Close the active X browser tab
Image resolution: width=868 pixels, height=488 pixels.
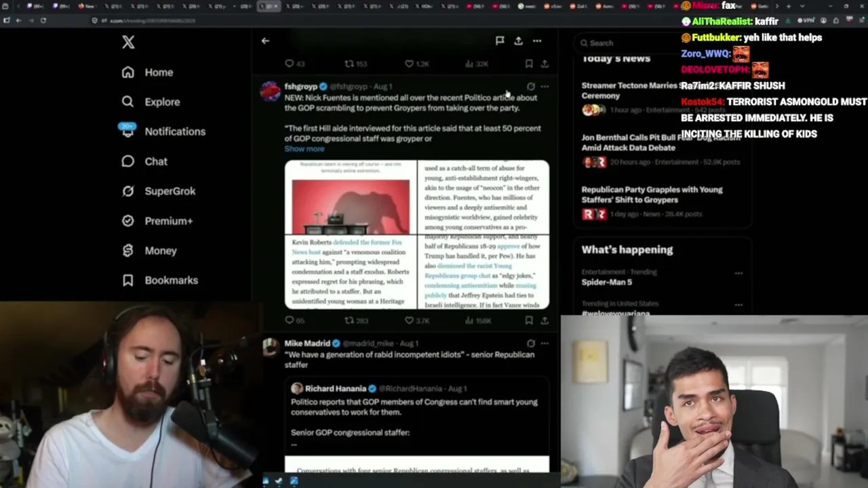277,6
